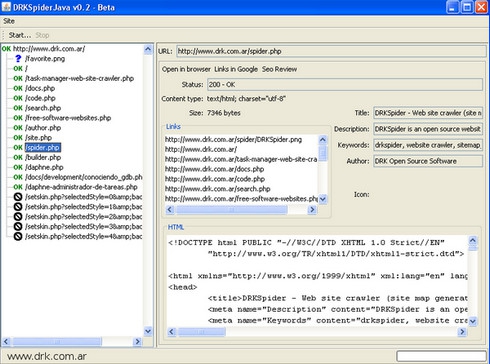The image size is (490, 364).
Task: Click HTML pane scroll down arrow
Action: click(x=473, y=321)
